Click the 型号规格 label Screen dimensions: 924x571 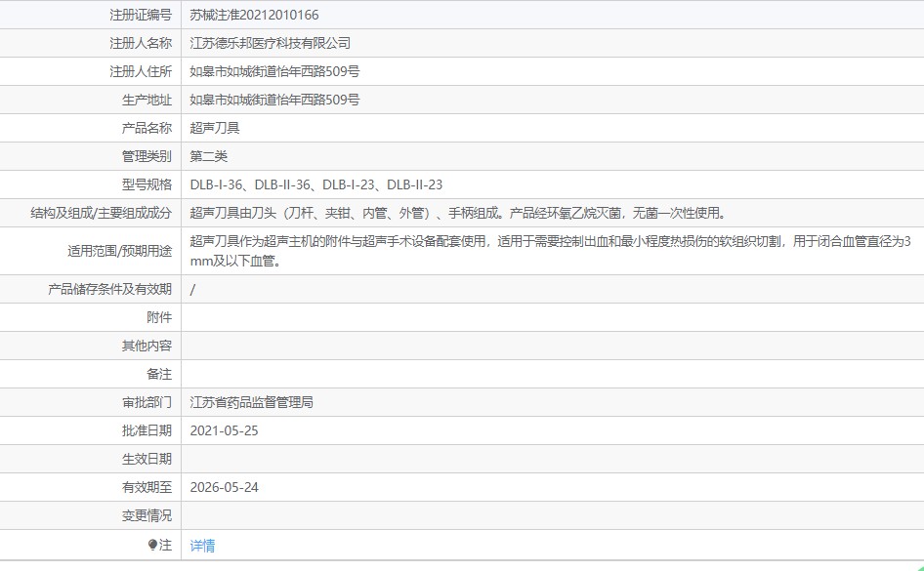(x=147, y=184)
